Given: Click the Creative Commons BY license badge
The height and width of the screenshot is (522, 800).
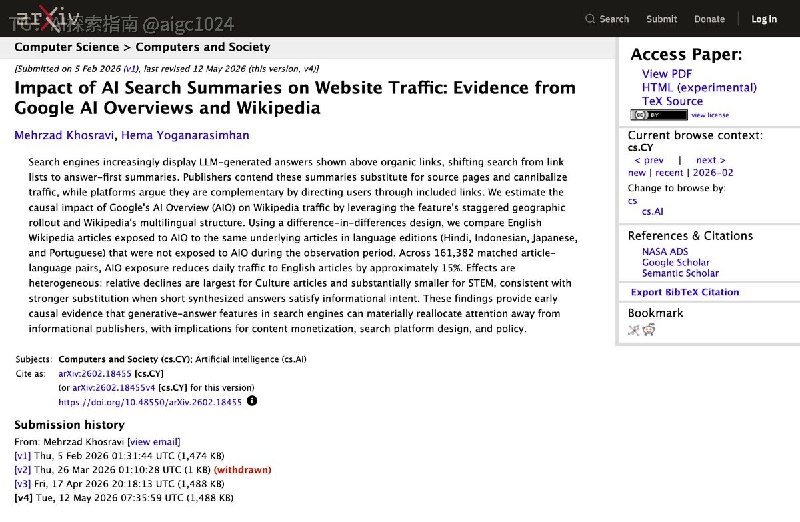Looking at the screenshot, I should pos(659,115).
